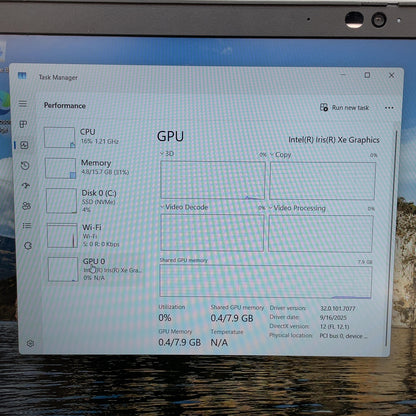The height and width of the screenshot is (416, 416).
Task: Click the Performance page heading
Action: point(65,106)
